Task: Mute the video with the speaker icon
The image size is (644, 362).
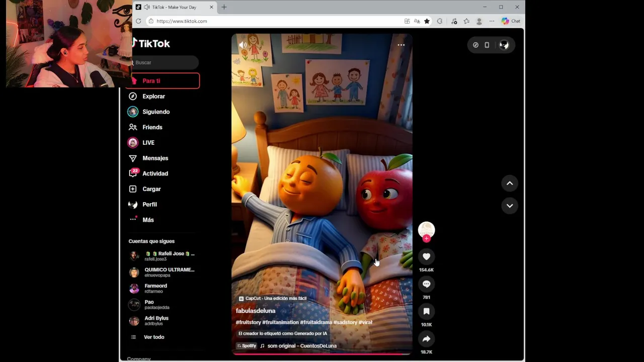Action: tap(243, 45)
